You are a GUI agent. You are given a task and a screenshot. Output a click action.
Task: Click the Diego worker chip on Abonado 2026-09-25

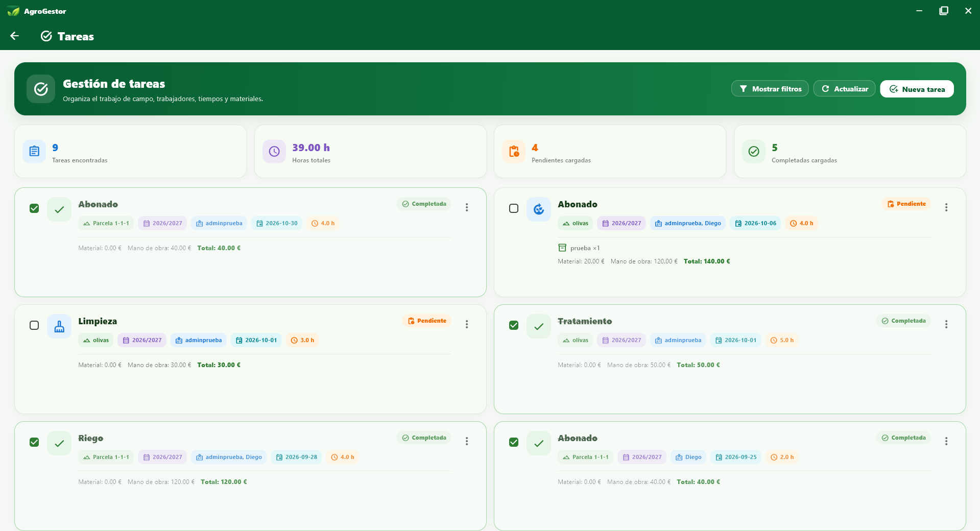point(688,457)
